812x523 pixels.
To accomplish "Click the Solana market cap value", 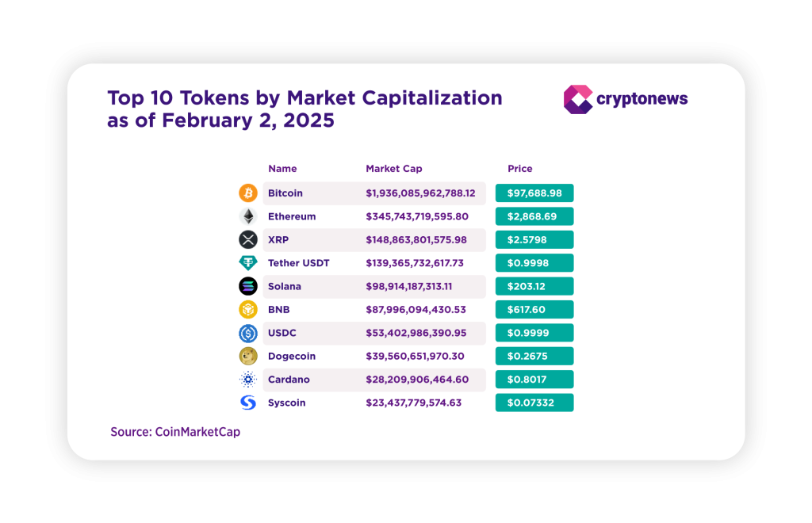I will pyautogui.click(x=409, y=286).
